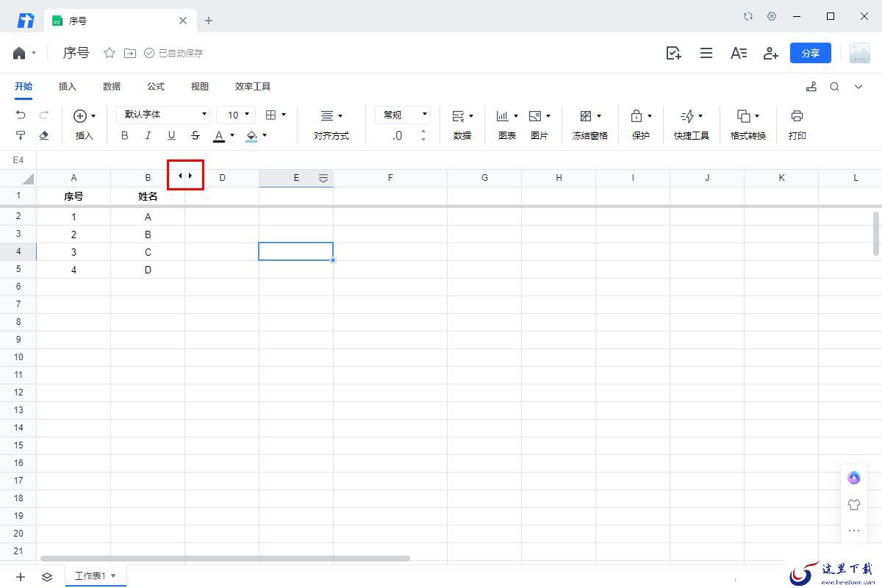The image size is (882, 588).
Task: Click the add collaborator person icon
Action: pos(770,53)
